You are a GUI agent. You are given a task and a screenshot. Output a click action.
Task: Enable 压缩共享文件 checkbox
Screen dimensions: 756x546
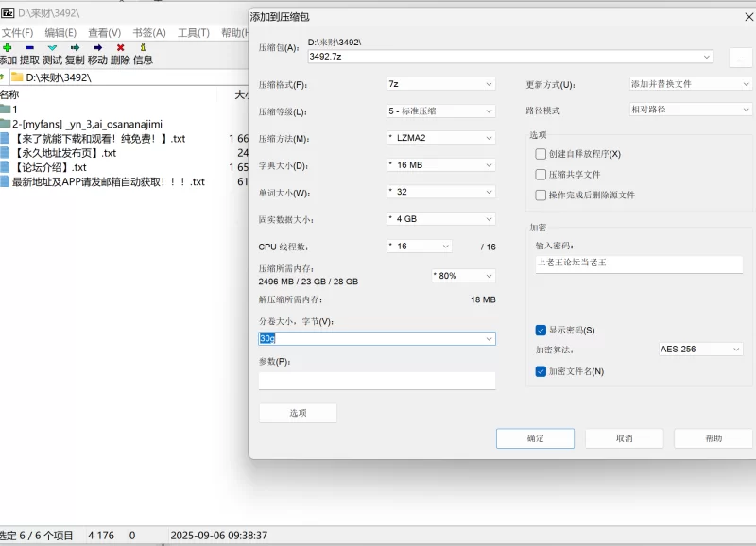[x=541, y=175]
